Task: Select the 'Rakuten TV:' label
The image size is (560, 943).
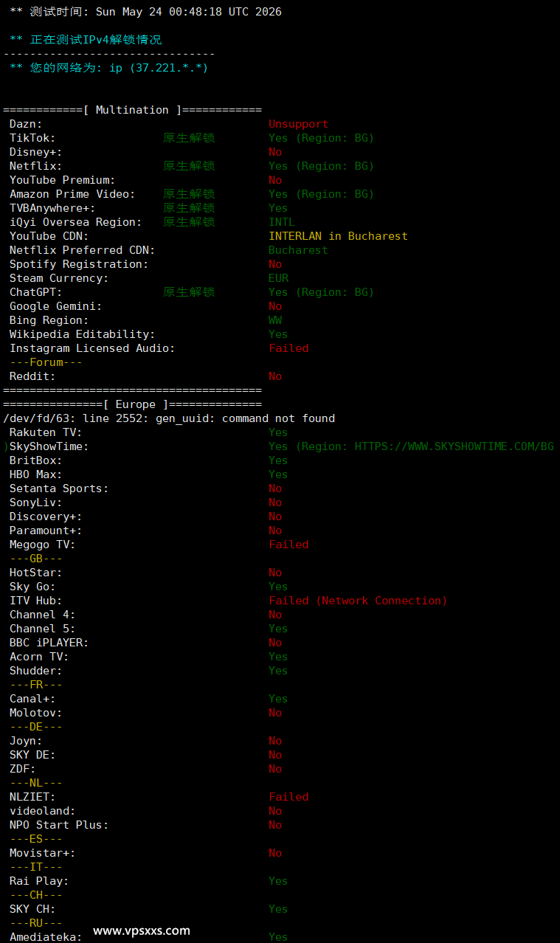Action: [x=46, y=432]
